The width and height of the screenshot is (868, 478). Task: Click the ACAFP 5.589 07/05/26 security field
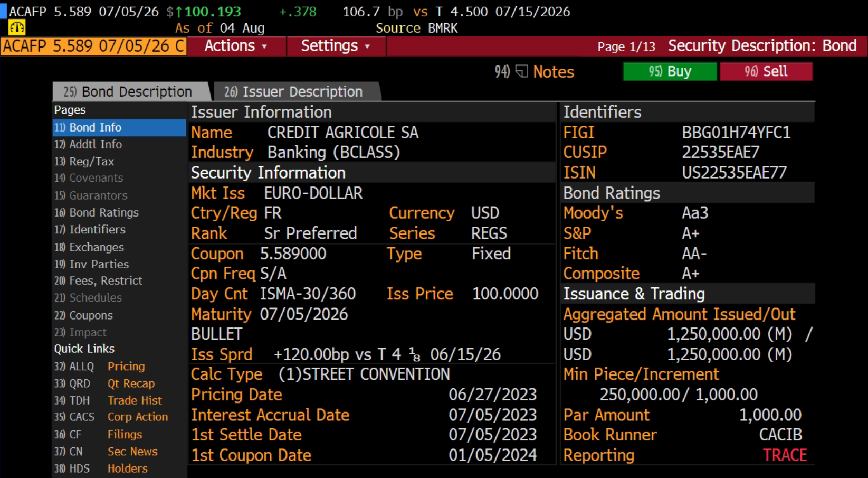tap(94, 46)
